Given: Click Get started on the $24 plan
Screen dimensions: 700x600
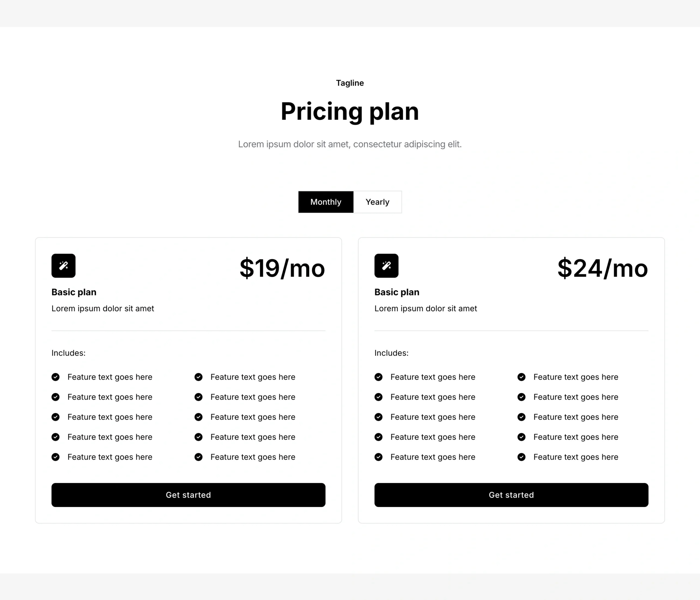Looking at the screenshot, I should click(511, 495).
